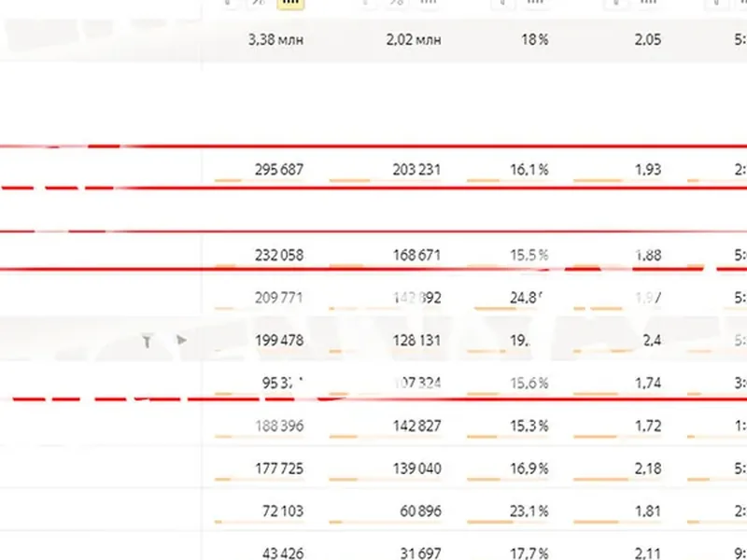
Task: Click the 16,1 % cell
Action: coord(529,170)
